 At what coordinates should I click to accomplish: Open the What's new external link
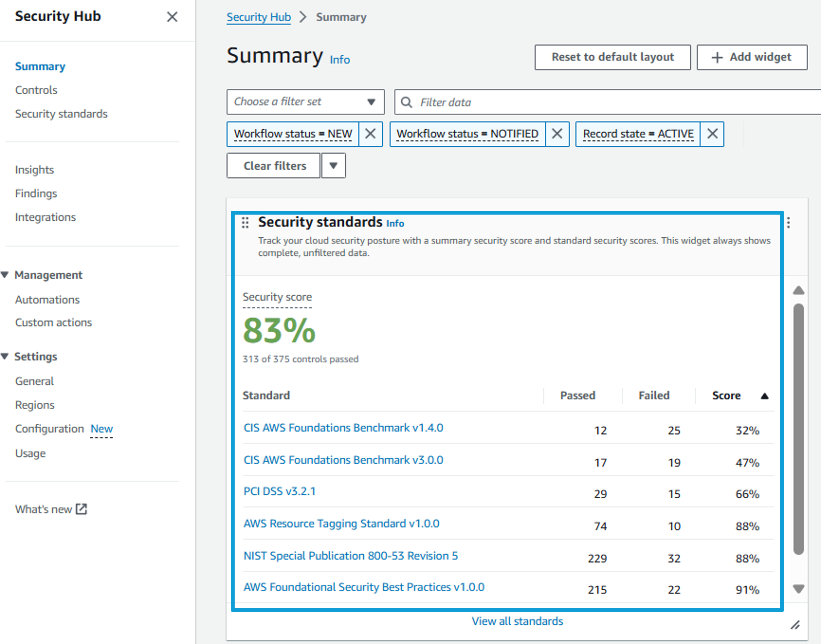click(51, 509)
